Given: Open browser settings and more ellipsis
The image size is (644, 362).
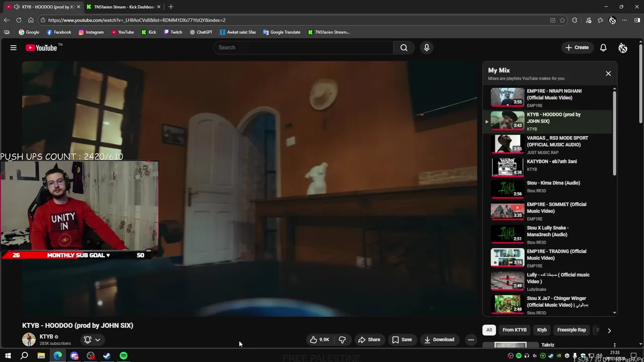Looking at the screenshot, I should click(624, 20).
